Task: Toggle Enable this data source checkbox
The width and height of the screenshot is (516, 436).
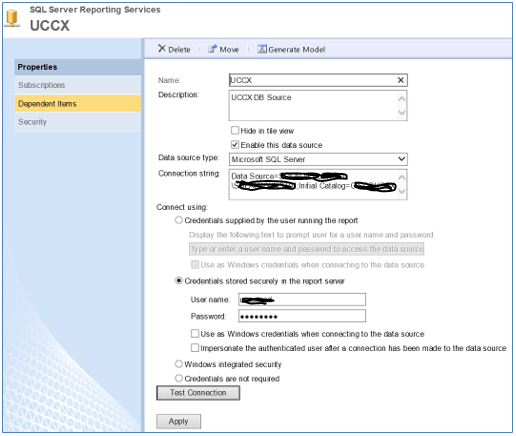Action: tap(235, 145)
